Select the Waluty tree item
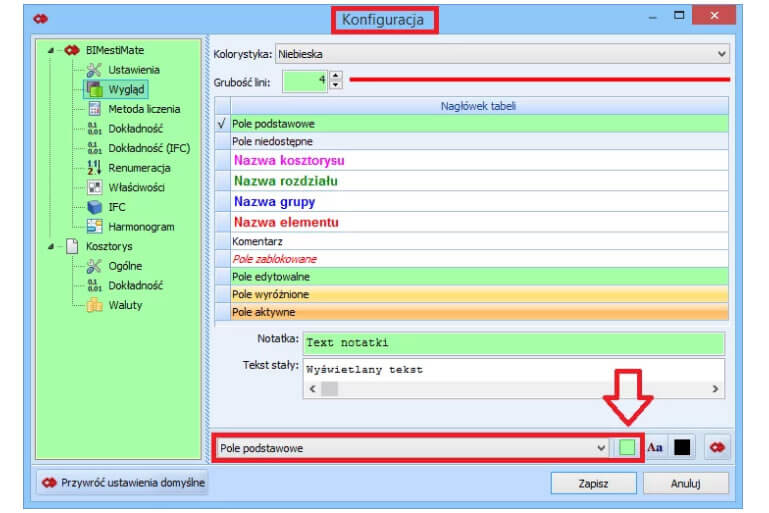 pos(125,305)
